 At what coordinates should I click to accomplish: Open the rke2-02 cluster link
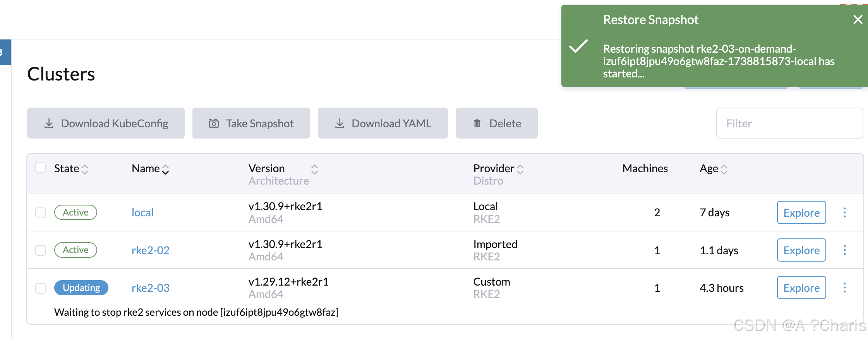tap(151, 250)
